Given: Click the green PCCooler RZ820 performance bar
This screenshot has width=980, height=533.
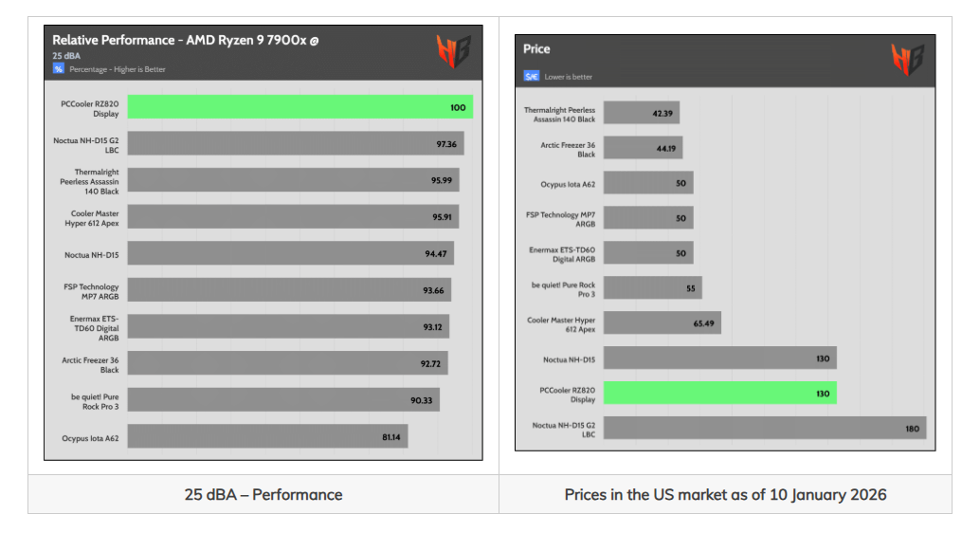Looking at the screenshot, I should [x=300, y=107].
